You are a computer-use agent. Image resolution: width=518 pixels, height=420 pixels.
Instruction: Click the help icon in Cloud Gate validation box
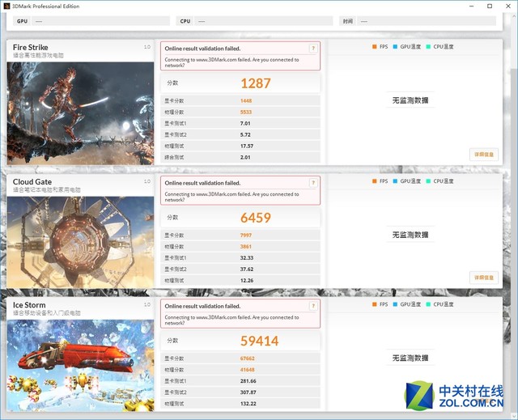click(x=313, y=183)
